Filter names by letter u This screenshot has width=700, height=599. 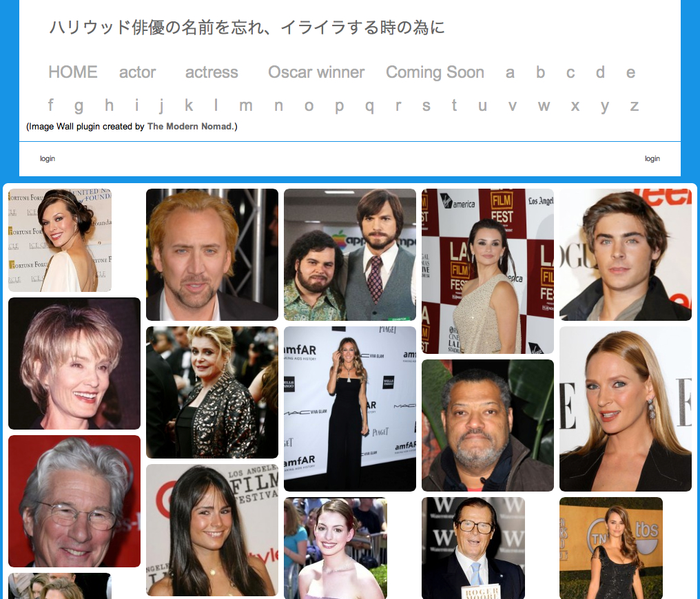482,106
